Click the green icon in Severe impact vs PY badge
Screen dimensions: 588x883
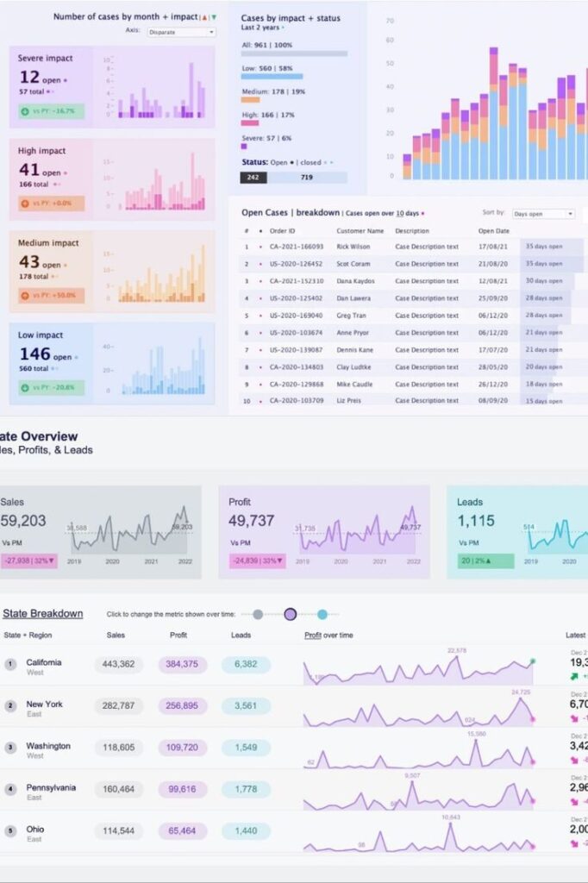25,111
